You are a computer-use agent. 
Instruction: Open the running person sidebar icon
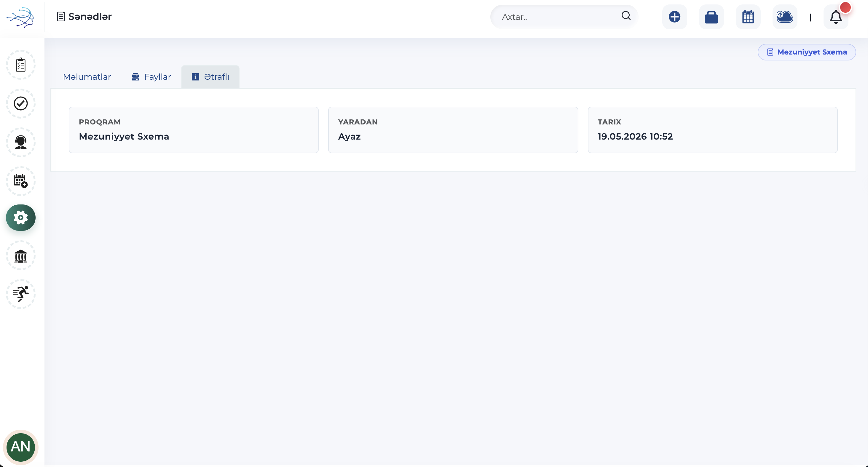coord(20,294)
